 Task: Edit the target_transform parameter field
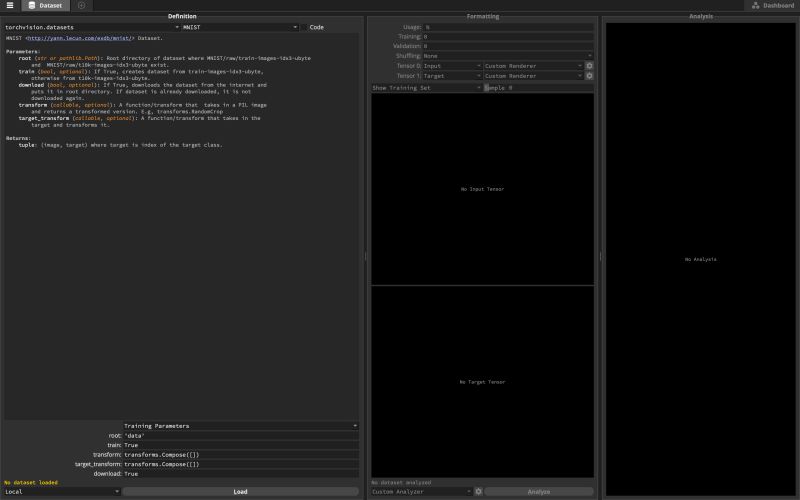tap(241, 464)
